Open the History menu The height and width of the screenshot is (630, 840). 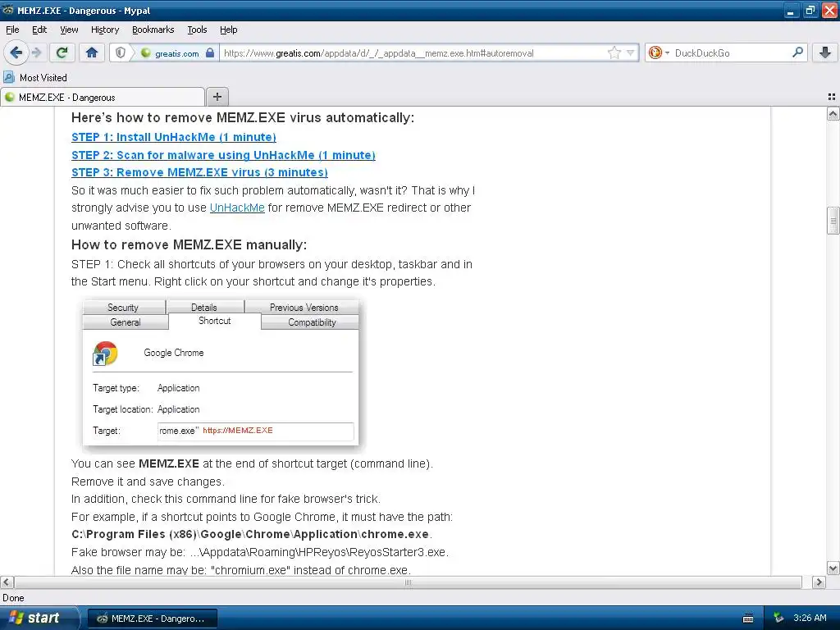pyautogui.click(x=105, y=30)
